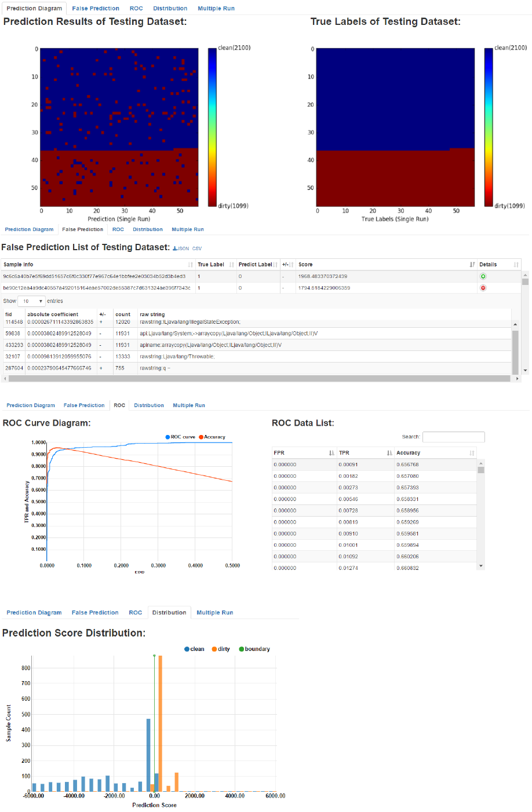Click the prediction heatmap color scale bar

[212, 127]
